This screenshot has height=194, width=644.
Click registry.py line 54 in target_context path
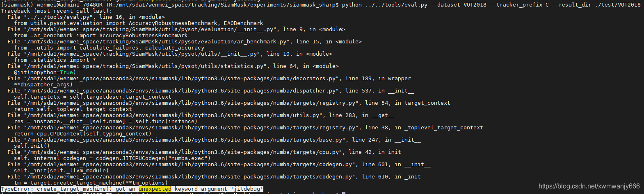(x=229, y=103)
